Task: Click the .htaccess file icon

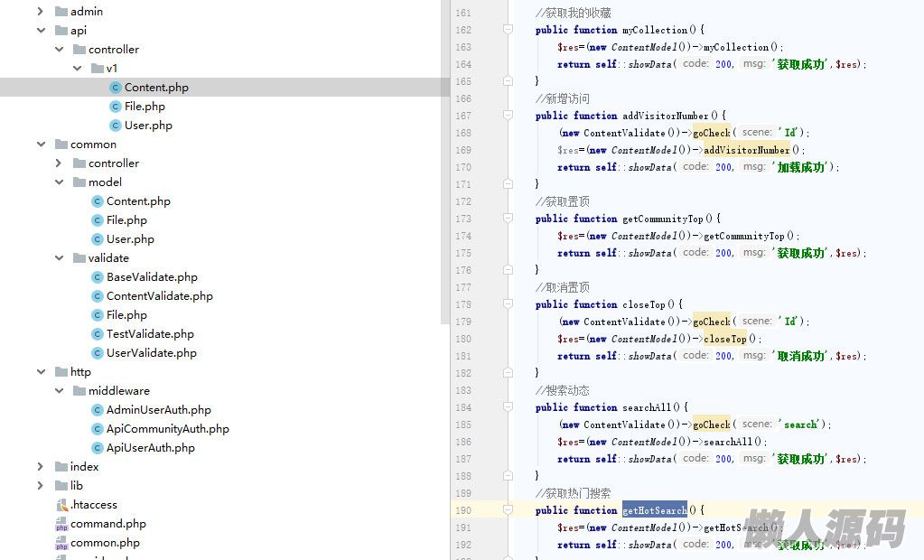Action: 61,505
